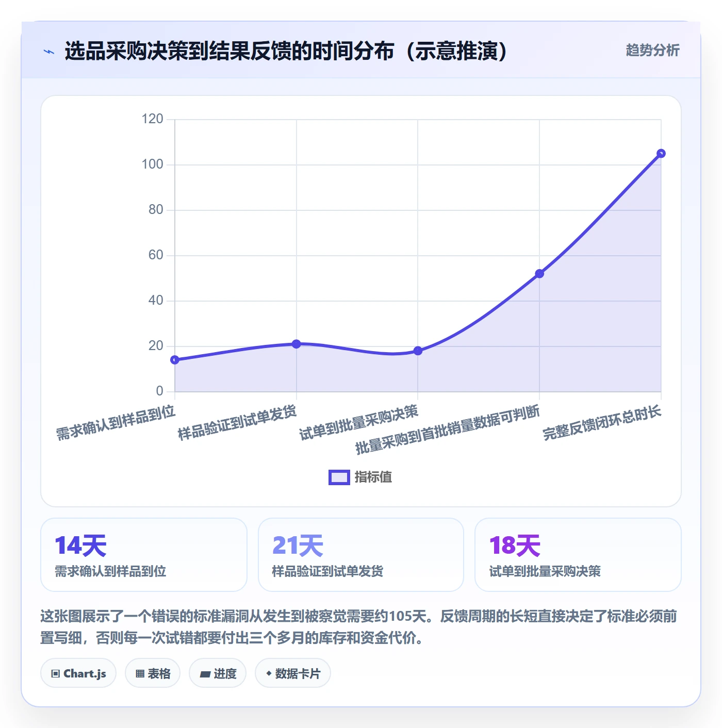Click the Chart.js tag chip
Image resolution: width=722 pixels, height=728 pixels.
(x=78, y=673)
